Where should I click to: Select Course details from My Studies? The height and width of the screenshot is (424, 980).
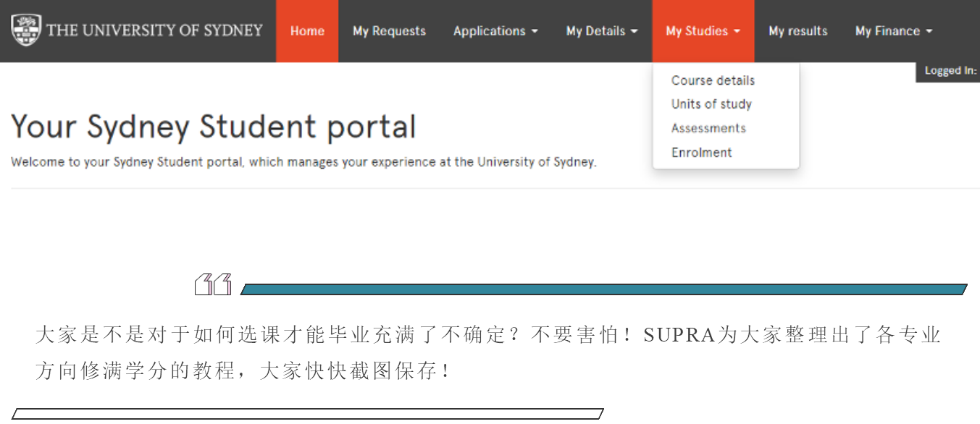(713, 80)
